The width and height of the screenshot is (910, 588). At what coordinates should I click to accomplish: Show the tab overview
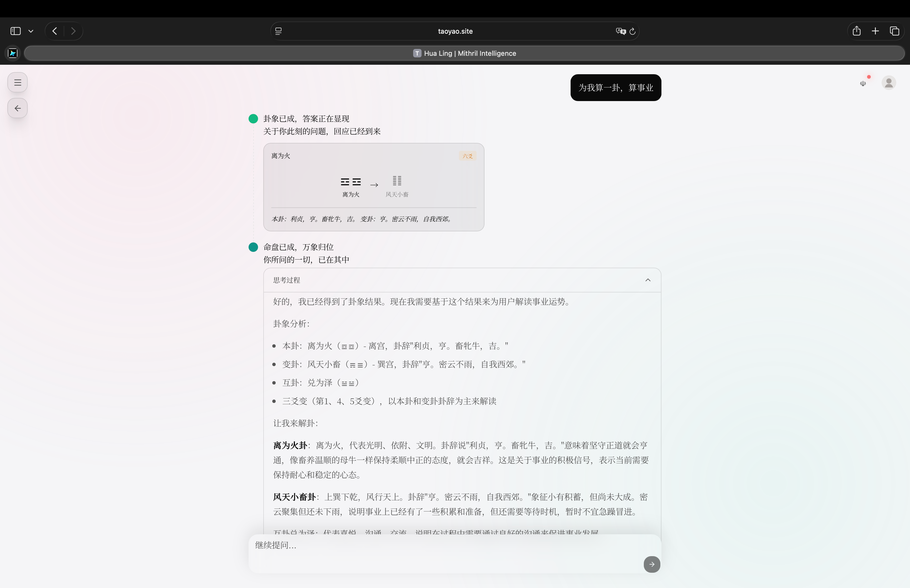point(894,31)
